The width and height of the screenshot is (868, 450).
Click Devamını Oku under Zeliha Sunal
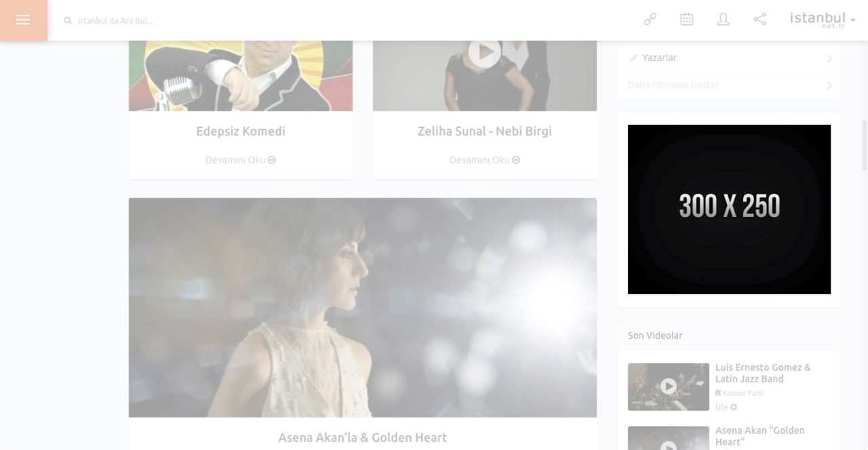click(x=484, y=161)
